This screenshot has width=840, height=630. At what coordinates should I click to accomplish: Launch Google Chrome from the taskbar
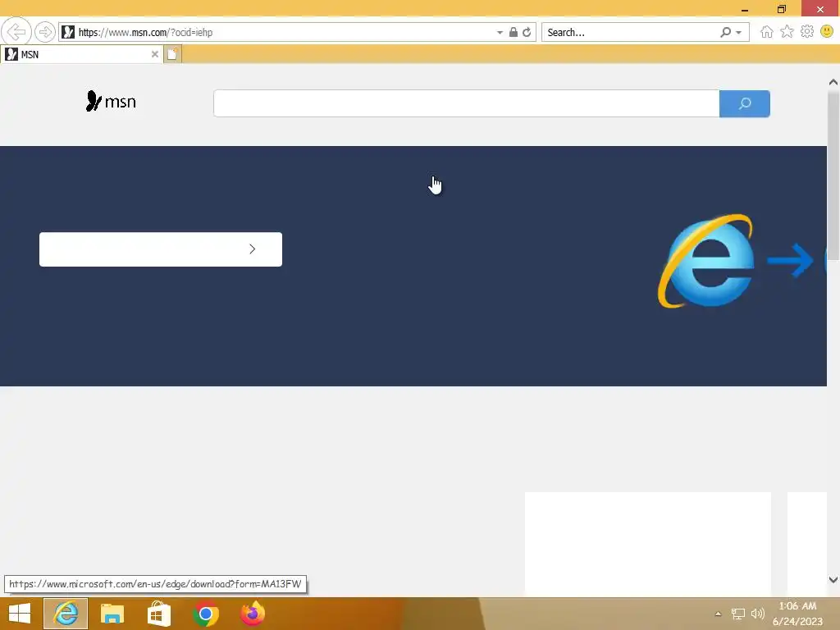tap(205, 614)
